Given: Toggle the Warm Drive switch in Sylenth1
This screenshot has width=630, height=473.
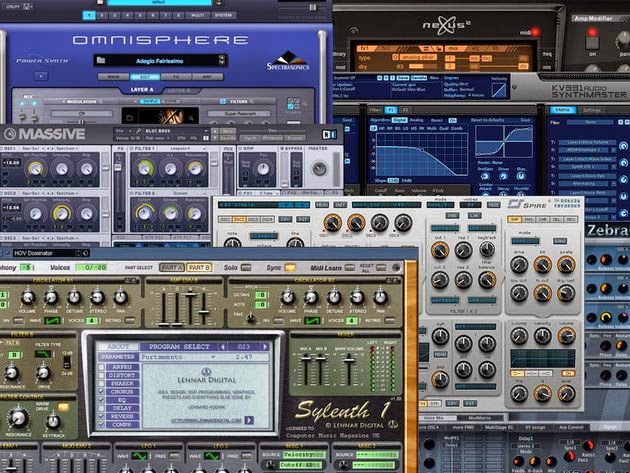Looking at the screenshot, I should 63,408.
